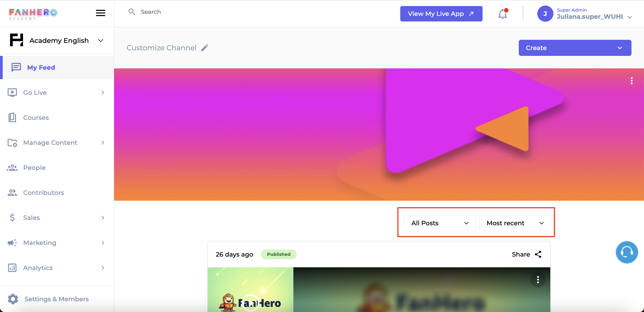Open banner three-dot options menu
Viewport: 644px width, 312px height.
coord(631,81)
